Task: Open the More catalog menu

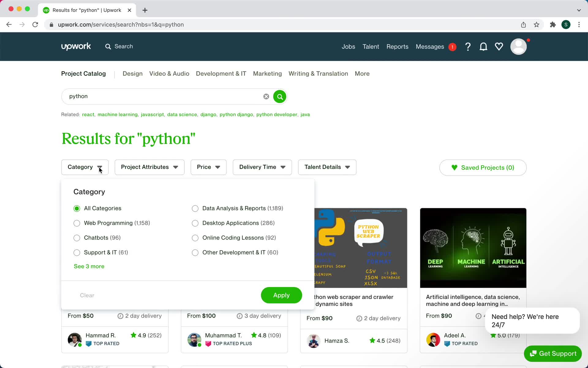Action: pyautogui.click(x=362, y=74)
